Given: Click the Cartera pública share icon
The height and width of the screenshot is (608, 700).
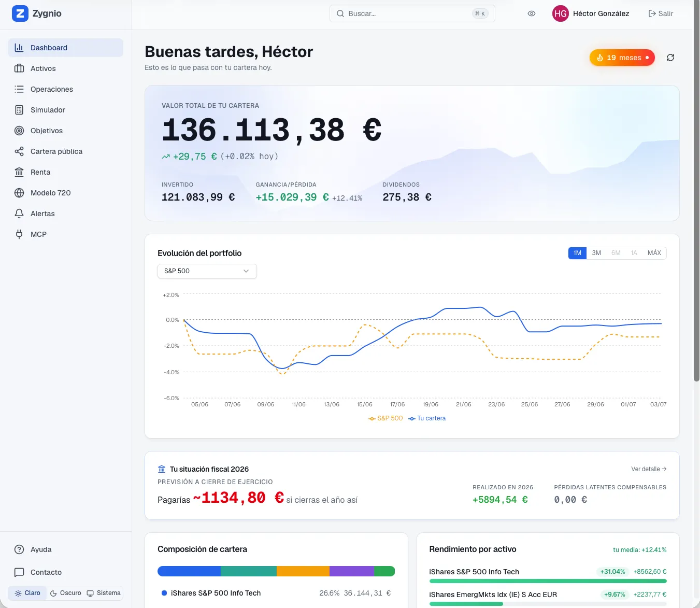Looking at the screenshot, I should [x=19, y=151].
